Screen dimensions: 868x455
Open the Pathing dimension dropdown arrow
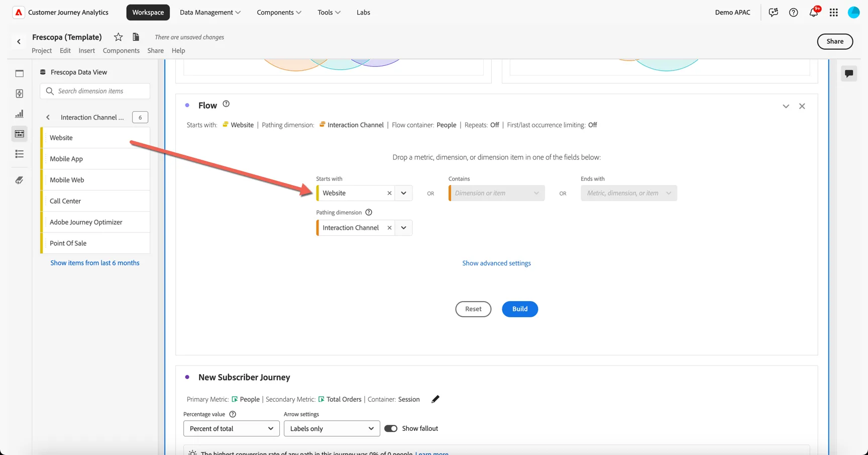[403, 228]
